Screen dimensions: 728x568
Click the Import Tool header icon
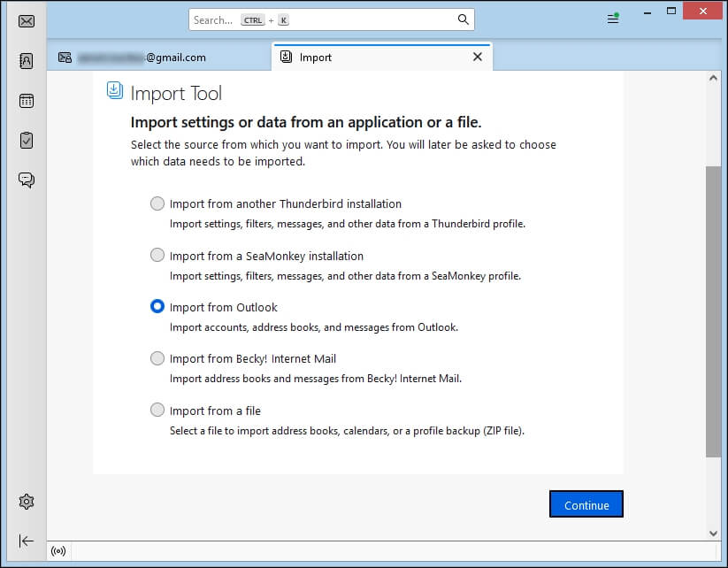coord(115,90)
